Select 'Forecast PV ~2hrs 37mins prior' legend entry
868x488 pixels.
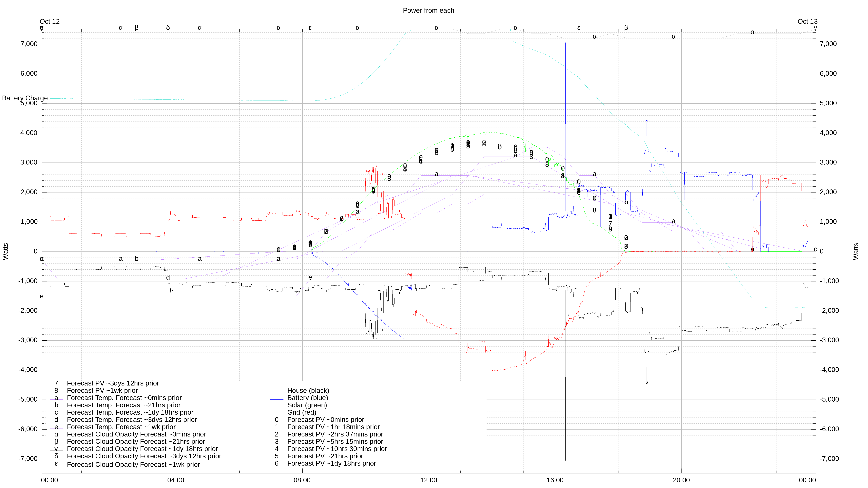pos(335,434)
